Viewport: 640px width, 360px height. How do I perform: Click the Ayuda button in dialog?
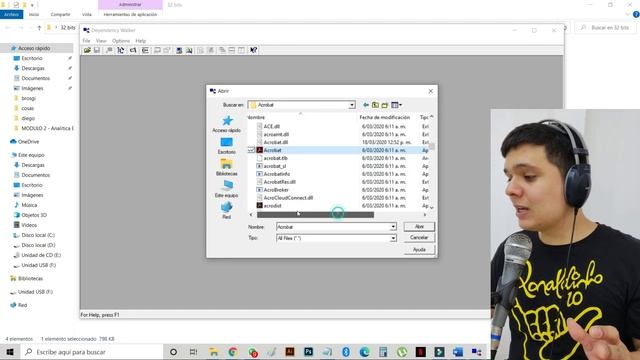tap(419, 249)
